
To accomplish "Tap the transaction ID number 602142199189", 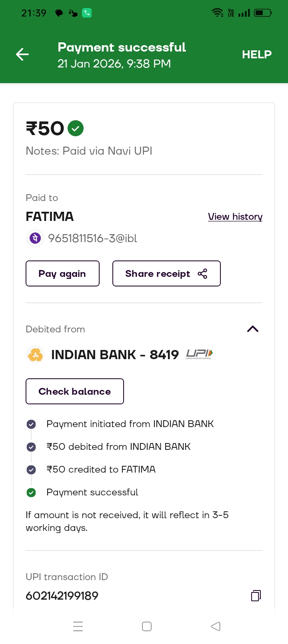I will [62, 596].
